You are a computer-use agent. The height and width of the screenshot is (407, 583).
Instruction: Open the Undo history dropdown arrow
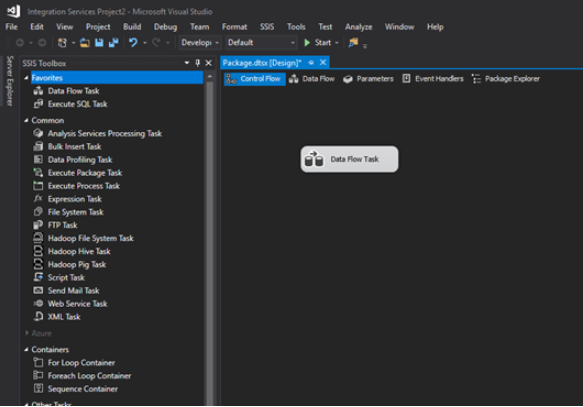pos(145,43)
